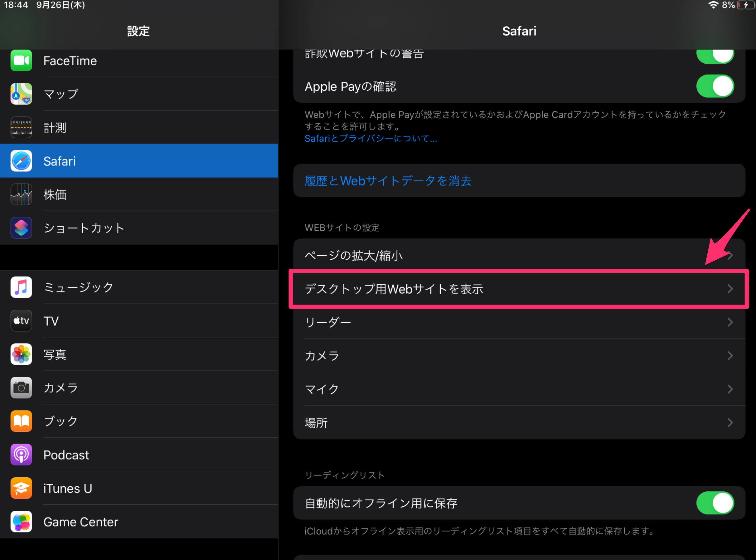Screen dimensions: 756x560
Task: Tap the Apple TV app icon
Action: tap(21, 321)
